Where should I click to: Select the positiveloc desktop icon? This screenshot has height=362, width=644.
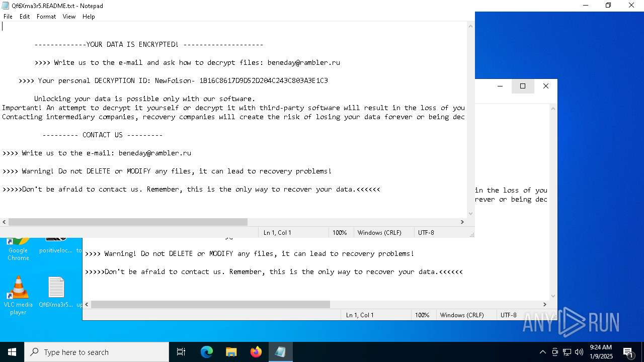click(56, 246)
